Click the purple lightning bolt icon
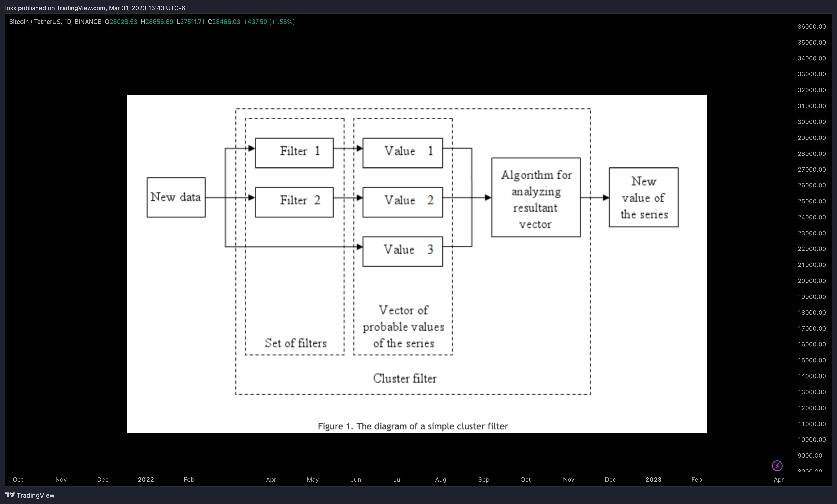Screen dimensions: 837x504 click(777, 466)
